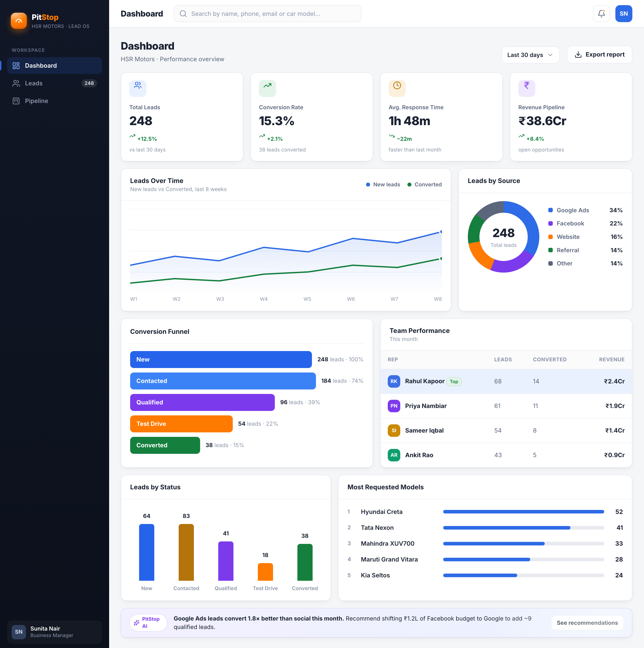Image resolution: width=644 pixels, height=648 pixels.
Task: Click the SN user avatar in top bar
Action: pyautogui.click(x=623, y=14)
